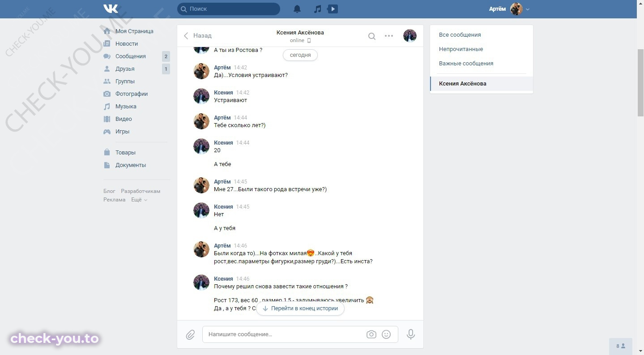Record voice message with microphone

pyautogui.click(x=410, y=334)
